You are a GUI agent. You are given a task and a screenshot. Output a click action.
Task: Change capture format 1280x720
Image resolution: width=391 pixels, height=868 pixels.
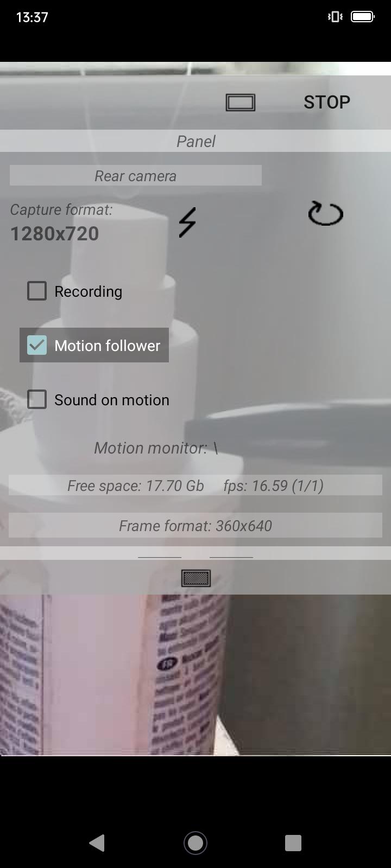coord(55,234)
